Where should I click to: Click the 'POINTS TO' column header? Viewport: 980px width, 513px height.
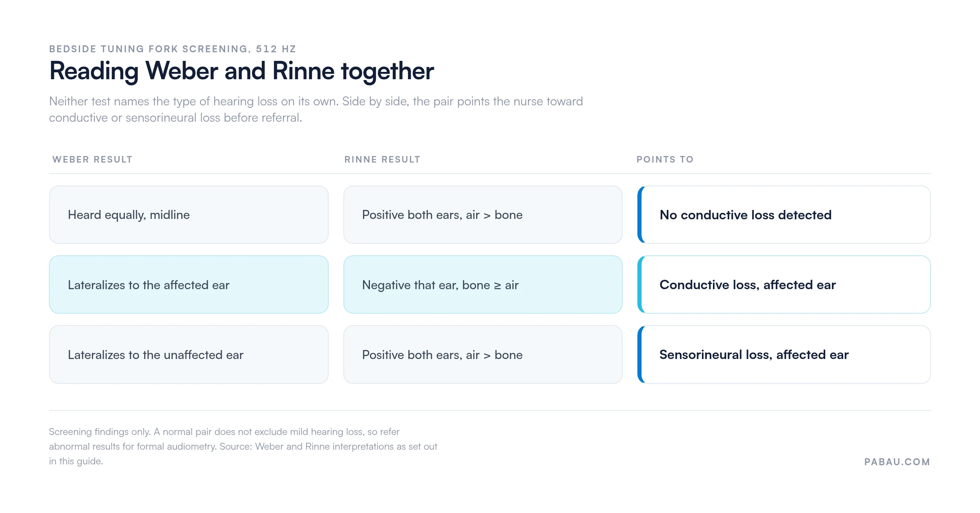[x=665, y=159]
